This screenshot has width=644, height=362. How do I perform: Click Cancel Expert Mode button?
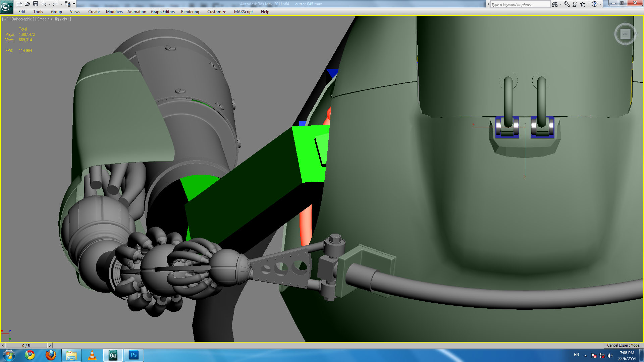(x=623, y=345)
